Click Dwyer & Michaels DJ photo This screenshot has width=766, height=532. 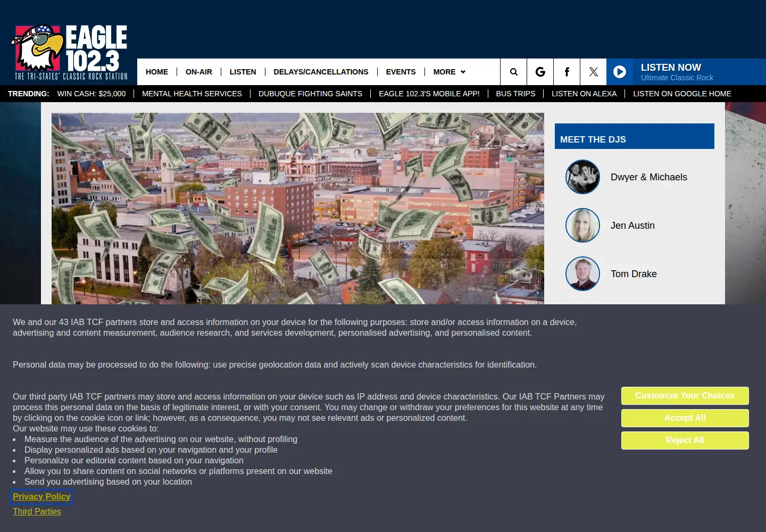582,177
